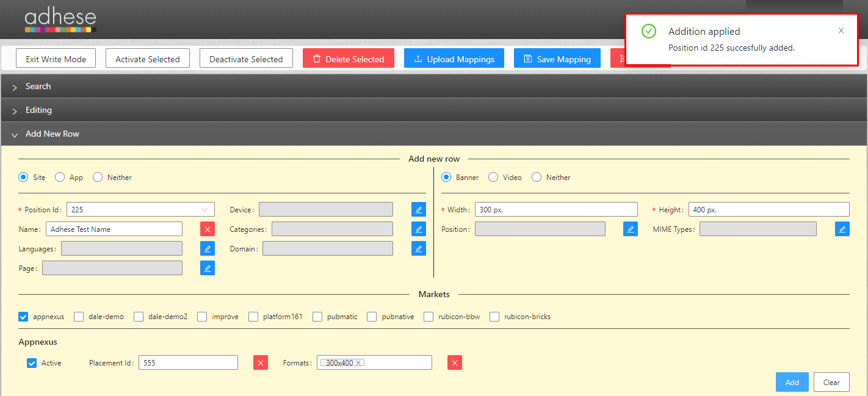Click into the Width input field

click(x=555, y=210)
